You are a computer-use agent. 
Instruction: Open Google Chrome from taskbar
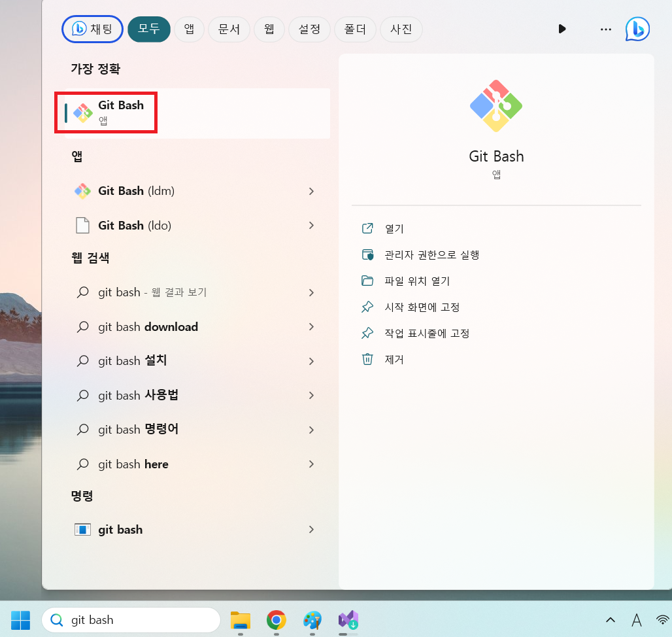(277, 620)
